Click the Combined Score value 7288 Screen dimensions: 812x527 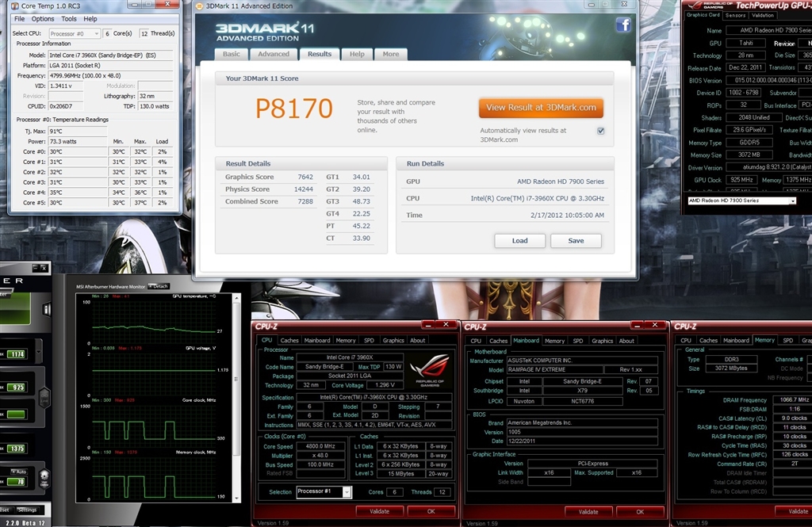305,201
